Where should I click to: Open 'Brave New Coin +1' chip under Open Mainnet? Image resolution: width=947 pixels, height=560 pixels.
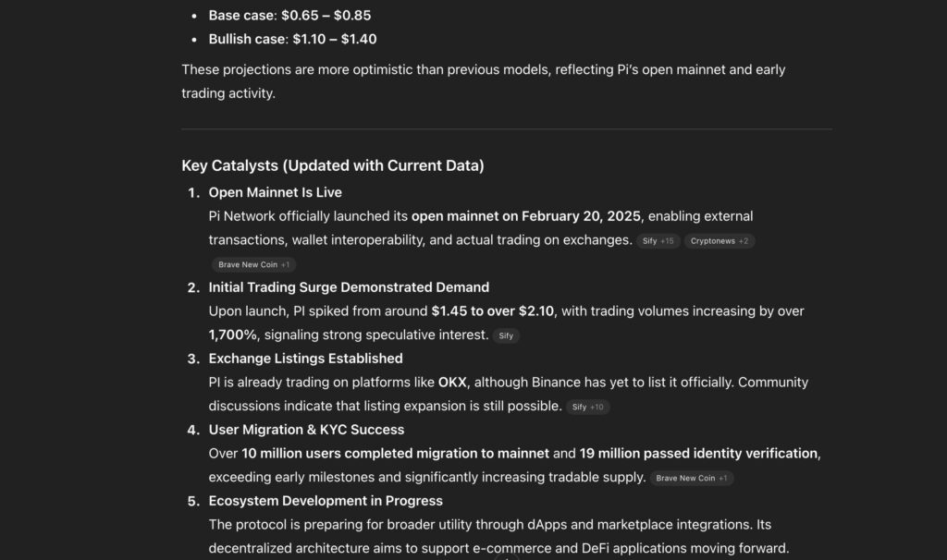point(253,264)
